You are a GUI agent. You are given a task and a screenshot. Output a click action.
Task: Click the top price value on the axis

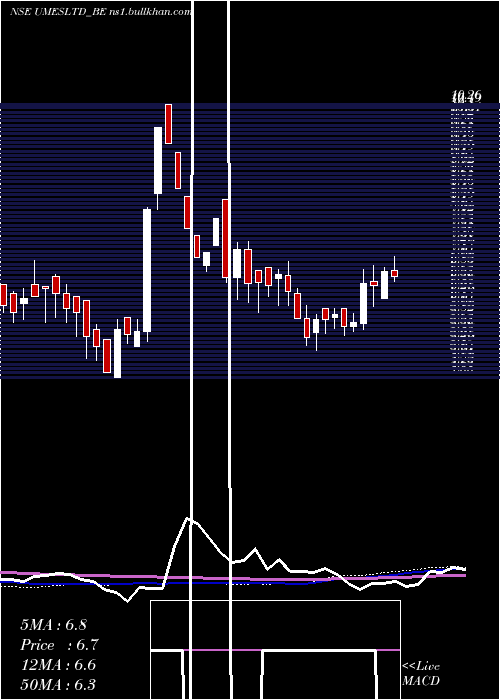click(466, 96)
